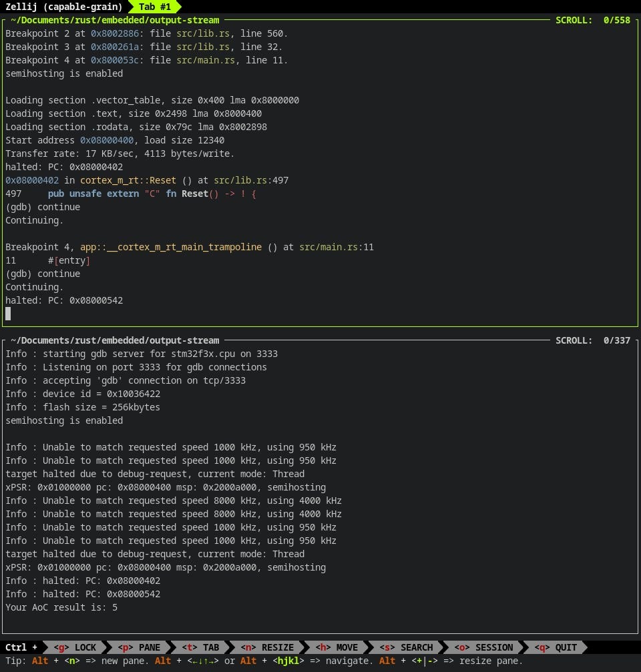Open PANE mode from the status bar
This screenshot has height=672, width=641.
pos(138,647)
